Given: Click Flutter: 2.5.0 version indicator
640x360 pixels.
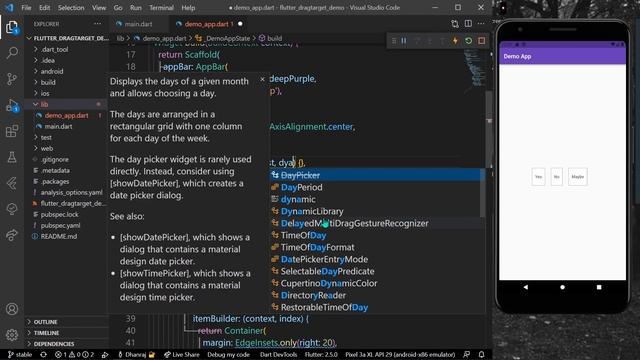Looking at the screenshot, I should [321, 354].
